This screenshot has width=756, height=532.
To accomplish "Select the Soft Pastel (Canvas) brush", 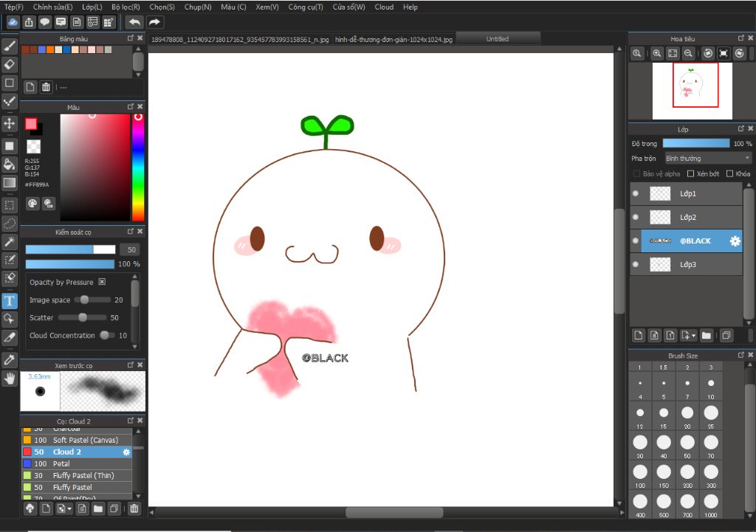I will point(77,440).
